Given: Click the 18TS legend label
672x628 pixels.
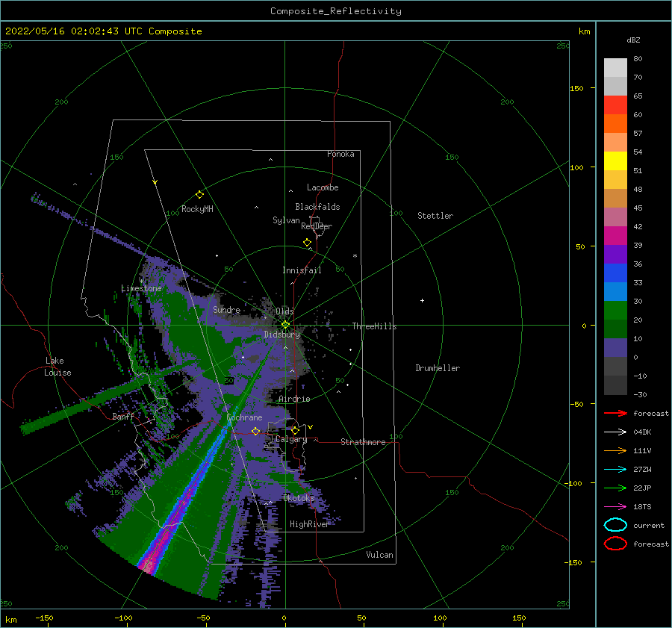Looking at the screenshot, I should click(642, 507).
